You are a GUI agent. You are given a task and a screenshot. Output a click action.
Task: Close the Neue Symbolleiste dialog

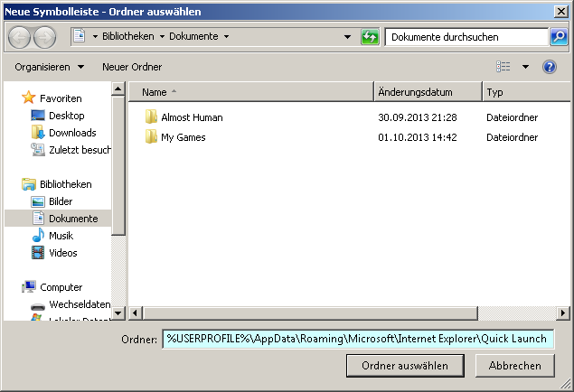click(x=560, y=12)
